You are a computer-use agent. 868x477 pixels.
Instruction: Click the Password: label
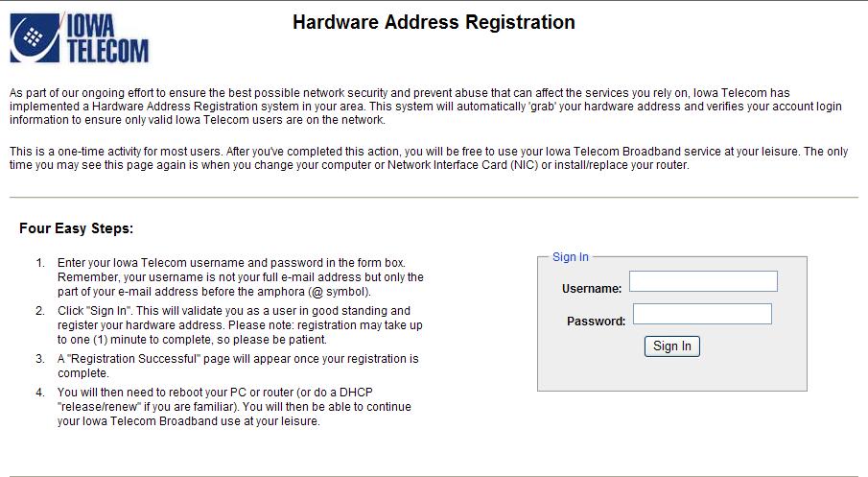click(596, 322)
